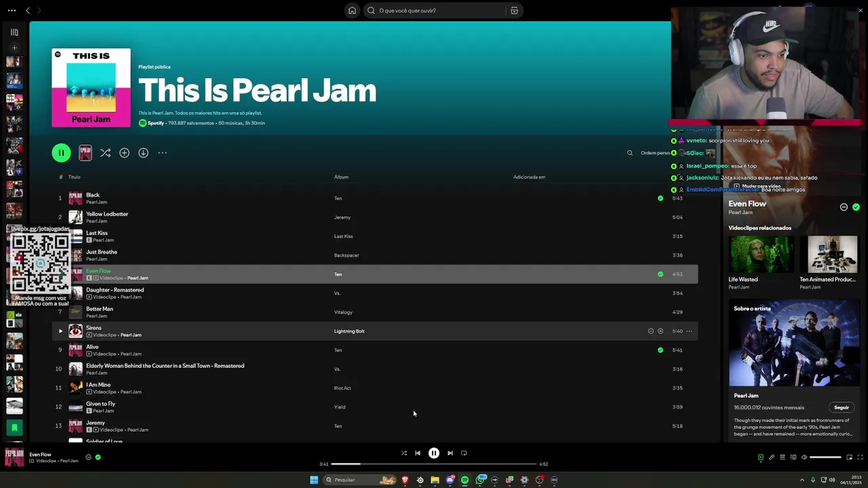Open Discord from the taskbar
The width and height of the screenshot is (868, 488).
[x=450, y=480]
